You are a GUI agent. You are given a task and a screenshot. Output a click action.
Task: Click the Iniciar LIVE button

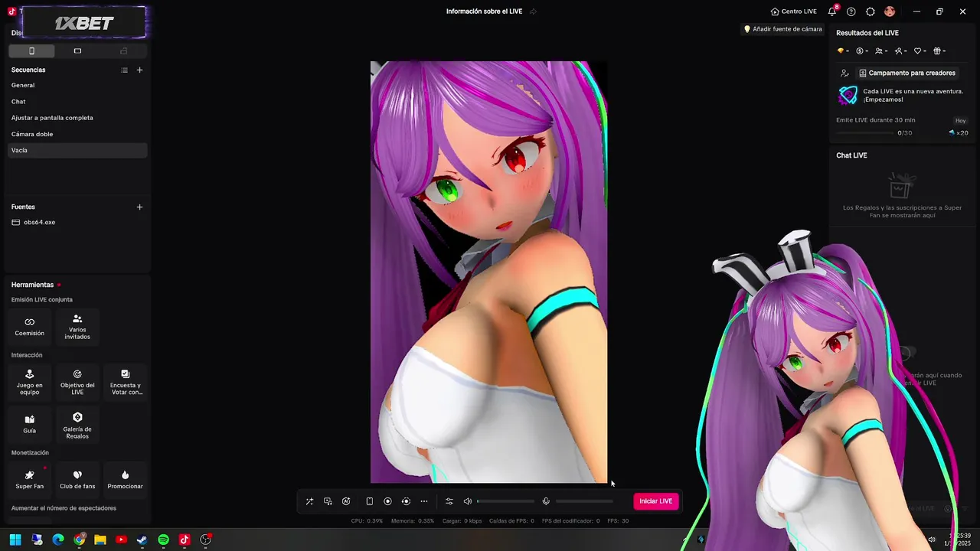click(656, 501)
